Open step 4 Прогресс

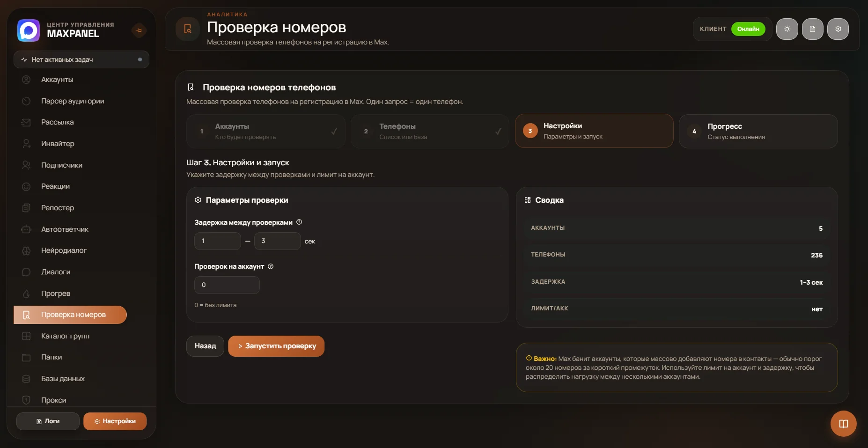pyautogui.click(x=758, y=132)
